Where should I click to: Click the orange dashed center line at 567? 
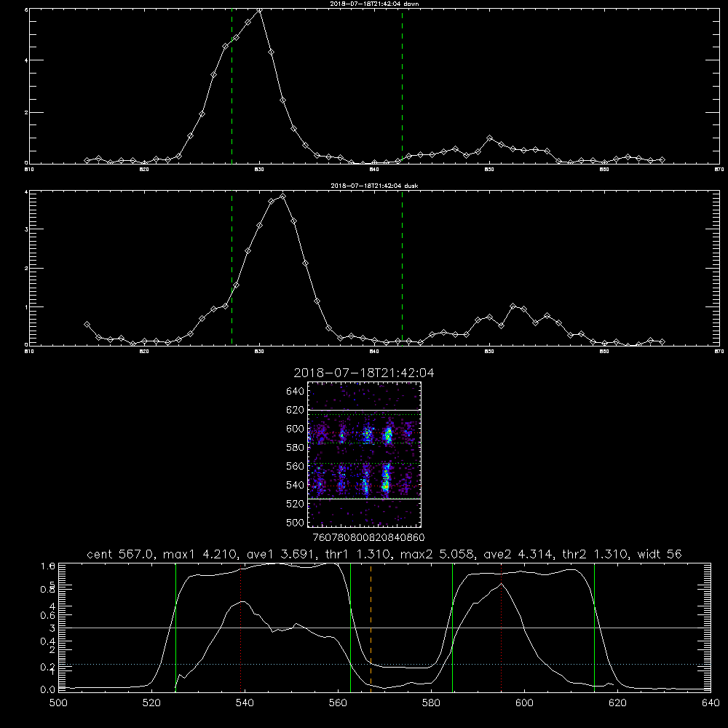point(371,628)
